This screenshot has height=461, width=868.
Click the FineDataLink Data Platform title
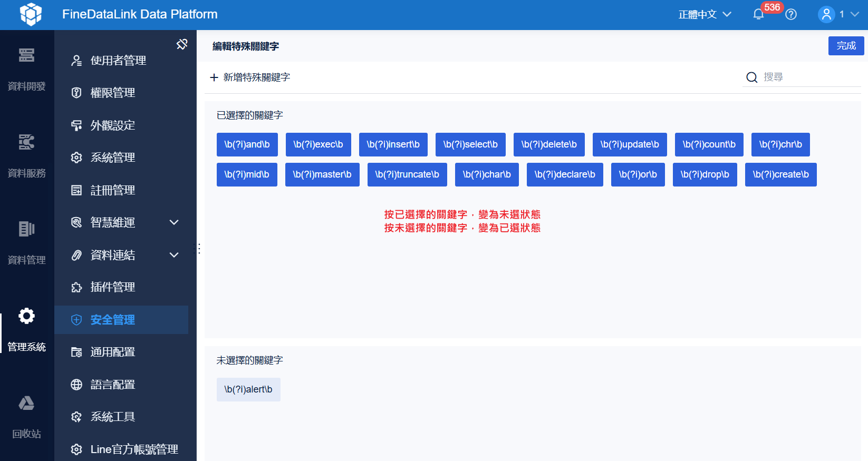(140, 14)
